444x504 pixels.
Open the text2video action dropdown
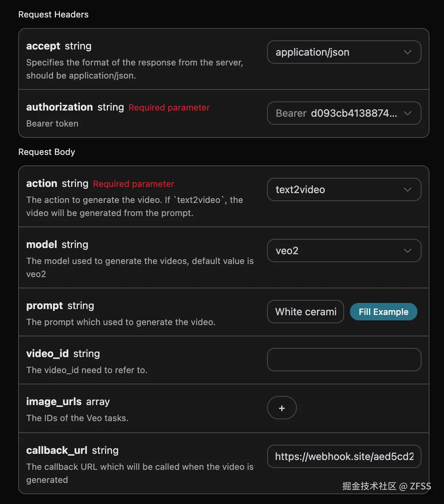coord(338,190)
